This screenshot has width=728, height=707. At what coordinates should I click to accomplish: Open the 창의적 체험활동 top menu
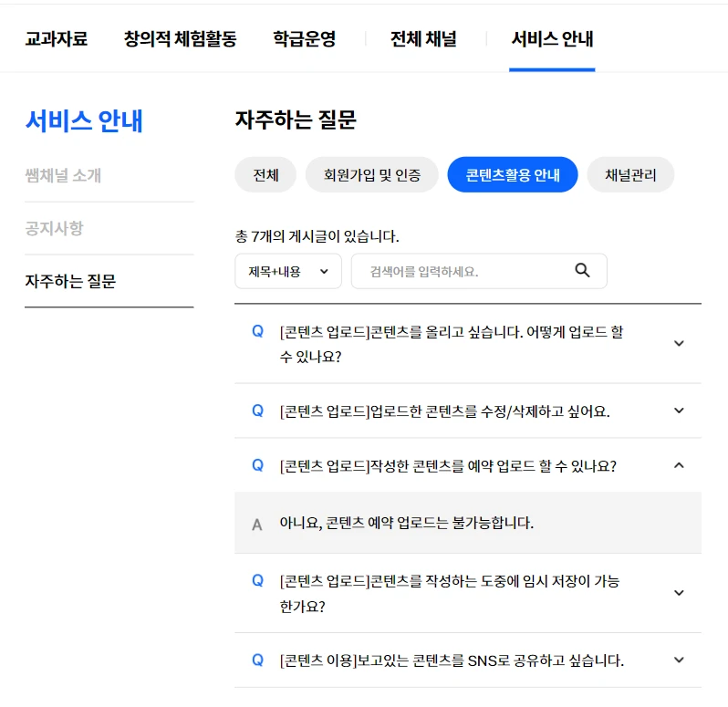pos(180,38)
